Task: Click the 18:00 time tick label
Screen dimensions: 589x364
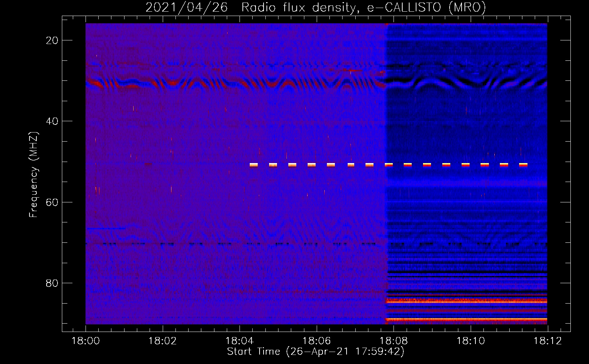Action: 86,341
